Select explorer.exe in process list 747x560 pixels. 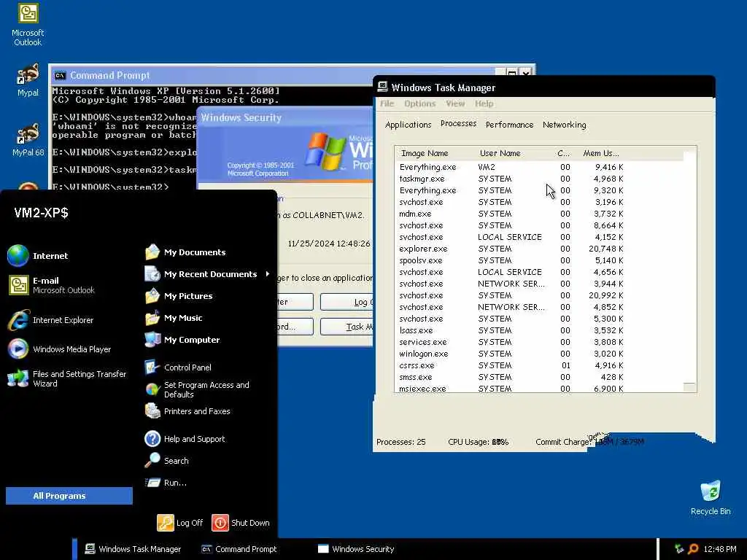coord(511,249)
